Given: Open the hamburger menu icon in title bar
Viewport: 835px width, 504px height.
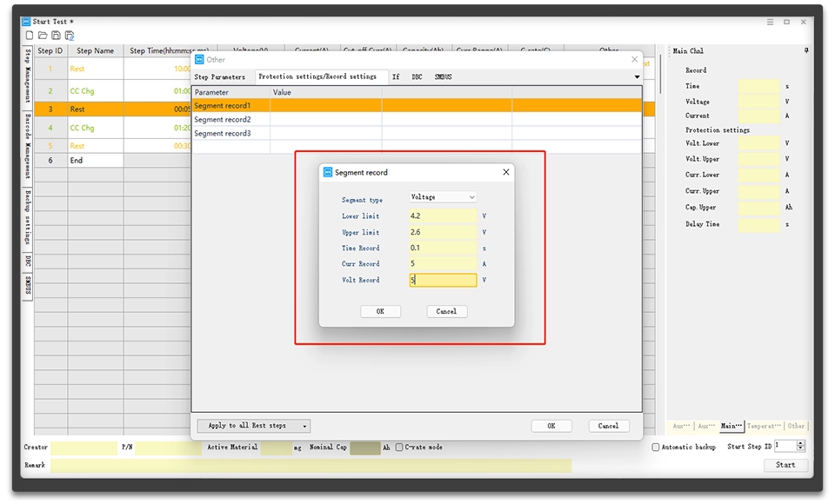Looking at the screenshot, I should 770,22.
